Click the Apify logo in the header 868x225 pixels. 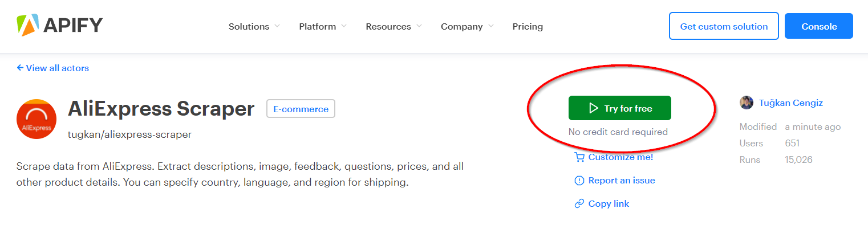pos(59,26)
